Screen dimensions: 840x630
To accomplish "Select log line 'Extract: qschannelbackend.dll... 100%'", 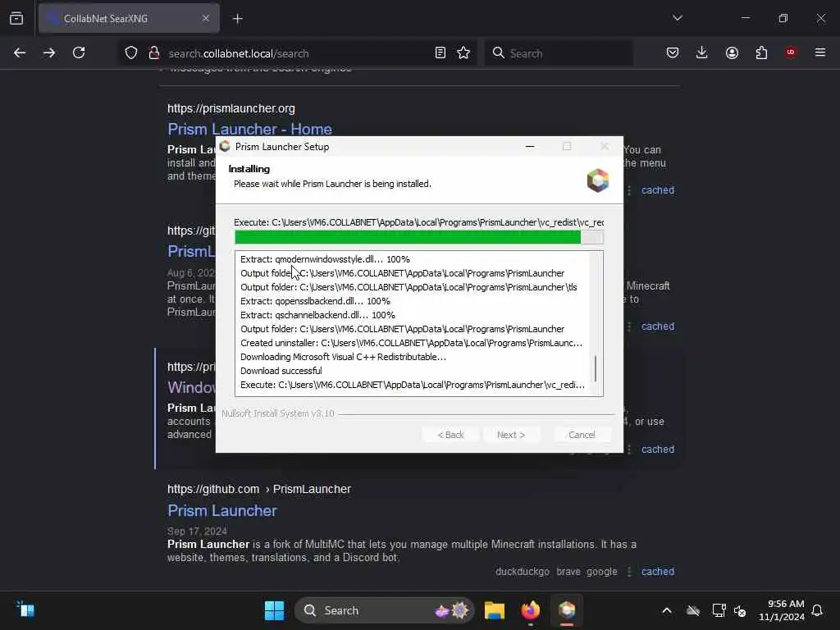I will click(317, 315).
